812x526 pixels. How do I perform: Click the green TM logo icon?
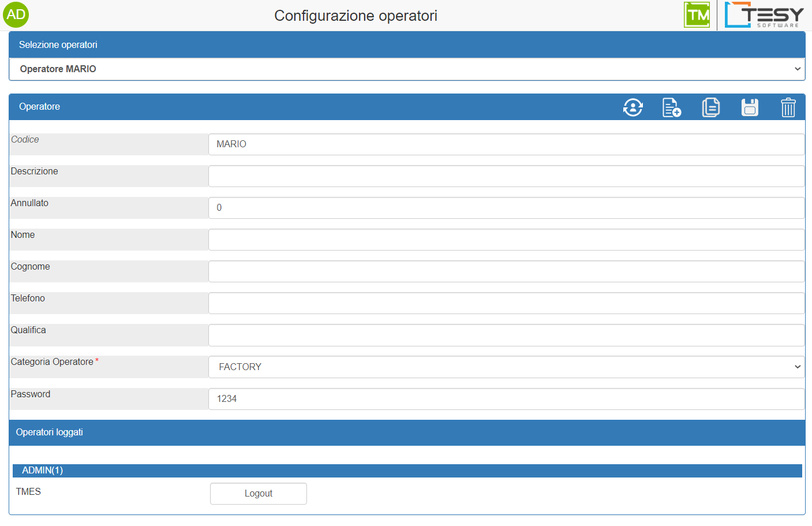pos(697,15)
